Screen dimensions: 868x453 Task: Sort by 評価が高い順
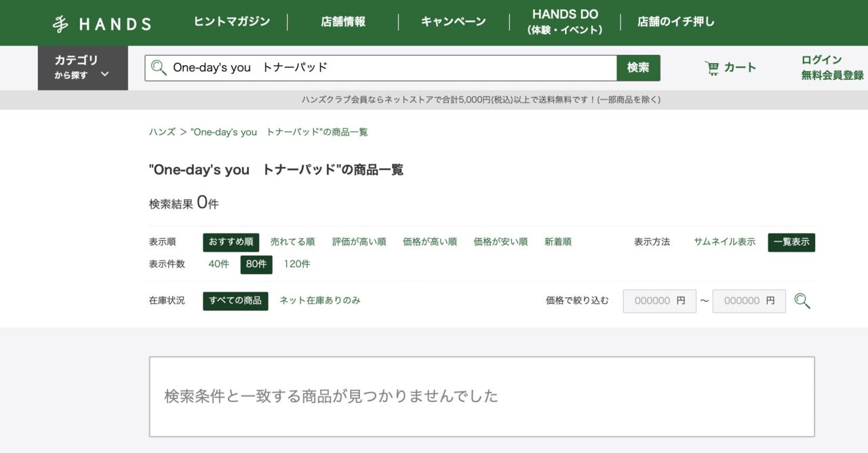(359, 242)
